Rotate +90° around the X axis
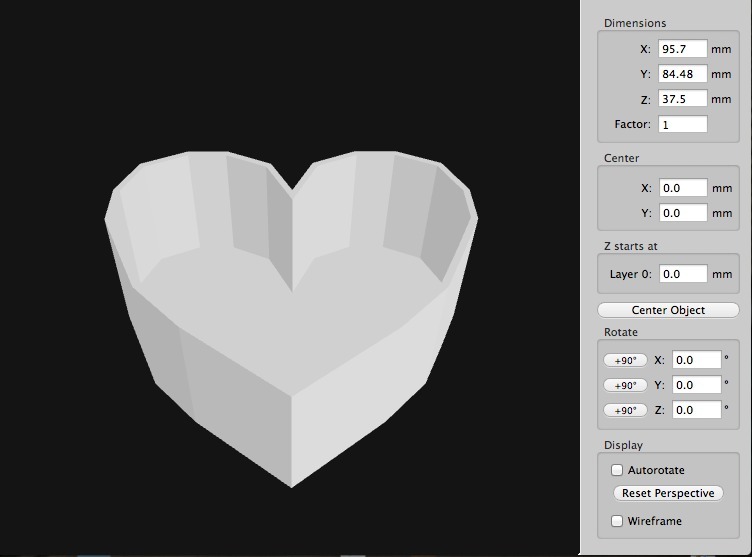The height and width of the screenshot is (557, 752). [625, 360]
